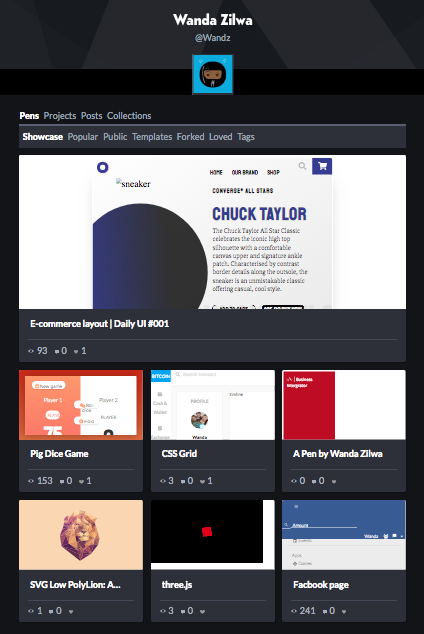Open the SVG Low PolyLion lion thumbnail
The image size is (424, 634).
(81, 535)
